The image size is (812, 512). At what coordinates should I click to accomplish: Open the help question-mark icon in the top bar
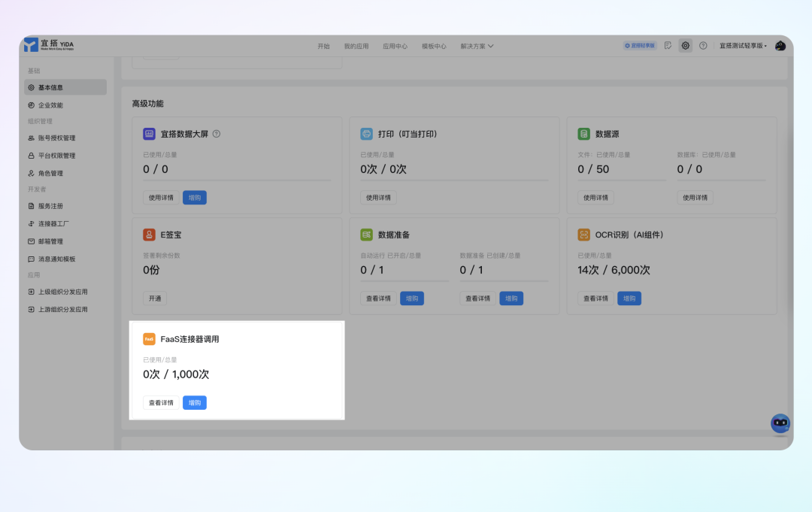[x=703, y=46]
